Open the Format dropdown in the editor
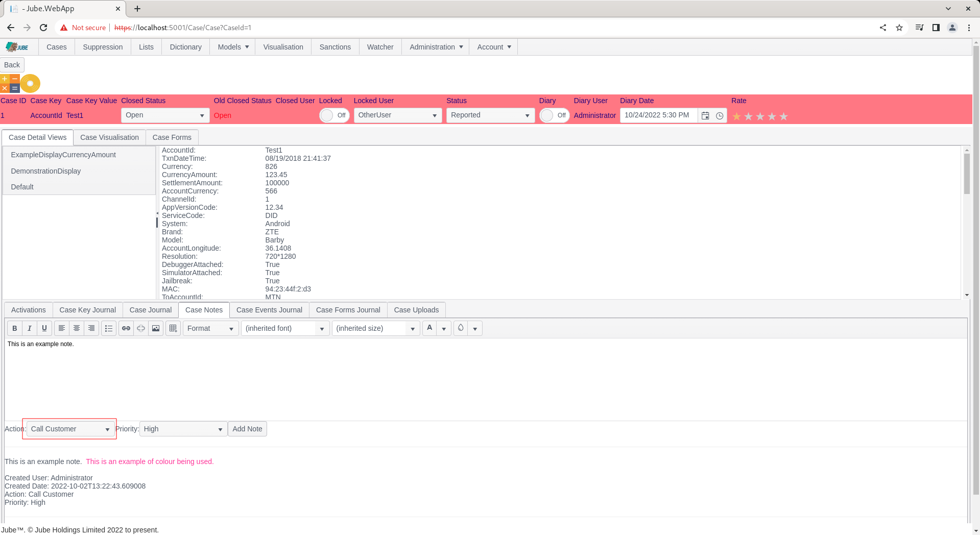980x535 pixels. (210, 328)
